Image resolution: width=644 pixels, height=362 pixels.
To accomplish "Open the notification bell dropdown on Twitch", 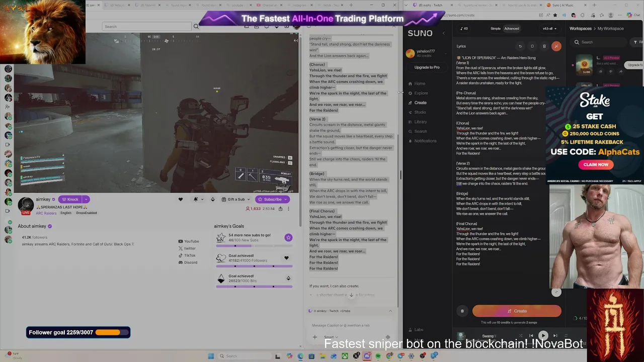I will [x=198, y=199].
